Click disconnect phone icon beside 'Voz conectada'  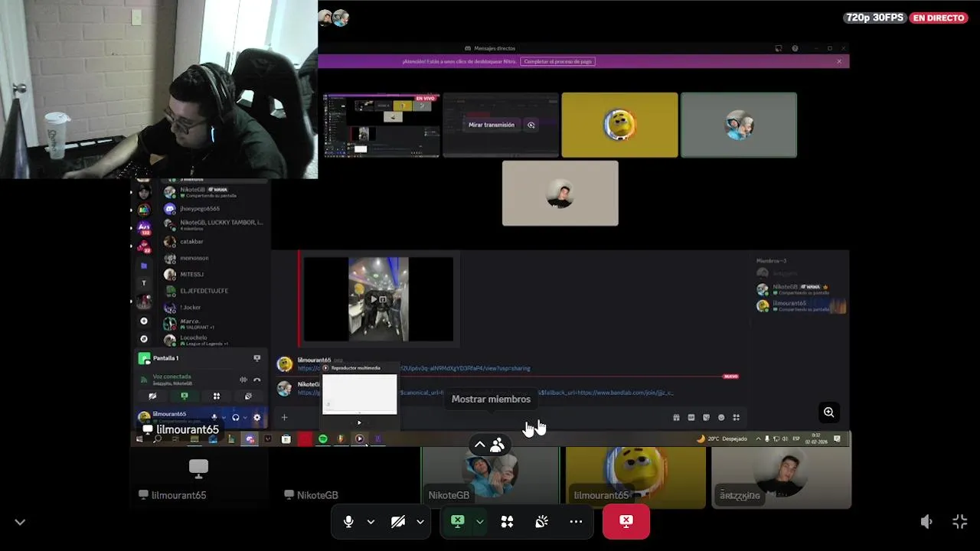tap(256, 380)
